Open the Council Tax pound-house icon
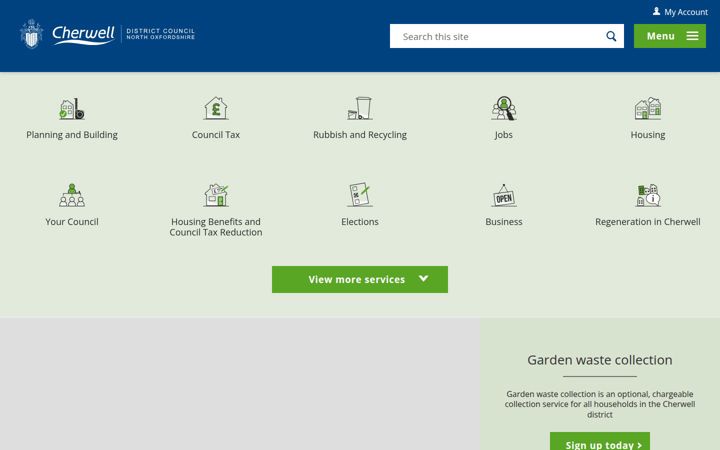The width and height of the screenshot is (720, 450). click(x=216, y=108)
